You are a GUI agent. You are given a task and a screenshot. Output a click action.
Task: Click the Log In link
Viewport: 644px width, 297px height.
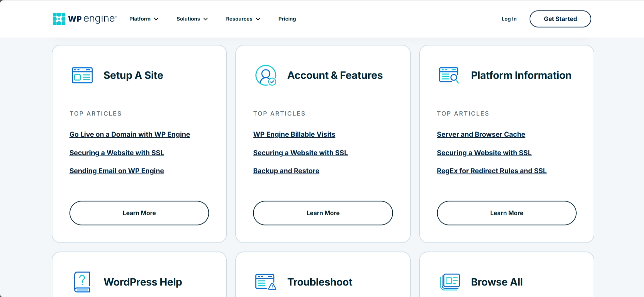(x=509, y=19)
